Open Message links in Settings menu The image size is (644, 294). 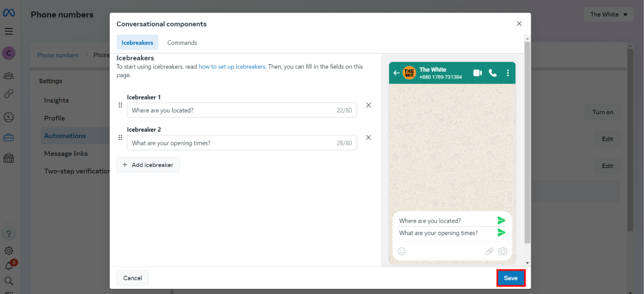click(x=66, y=154)
